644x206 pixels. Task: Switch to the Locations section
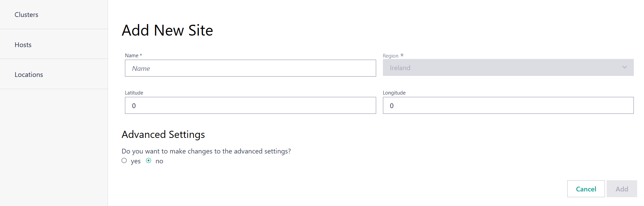(29, 74)
